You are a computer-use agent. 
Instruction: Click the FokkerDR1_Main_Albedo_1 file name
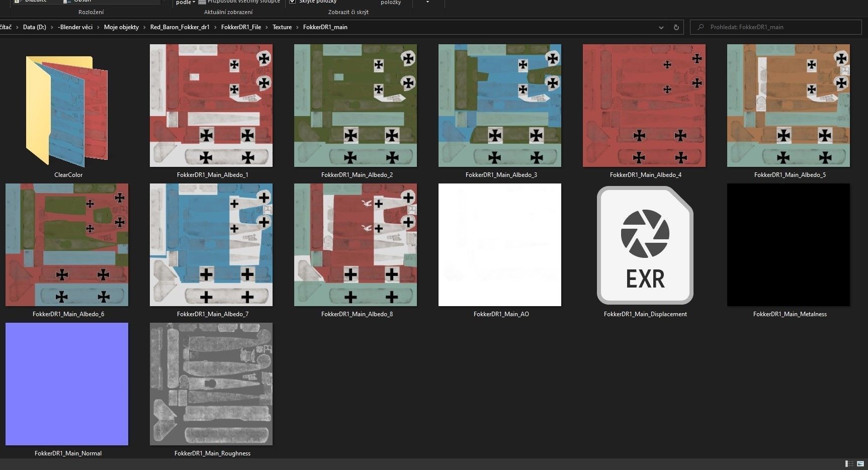(213, 175)
